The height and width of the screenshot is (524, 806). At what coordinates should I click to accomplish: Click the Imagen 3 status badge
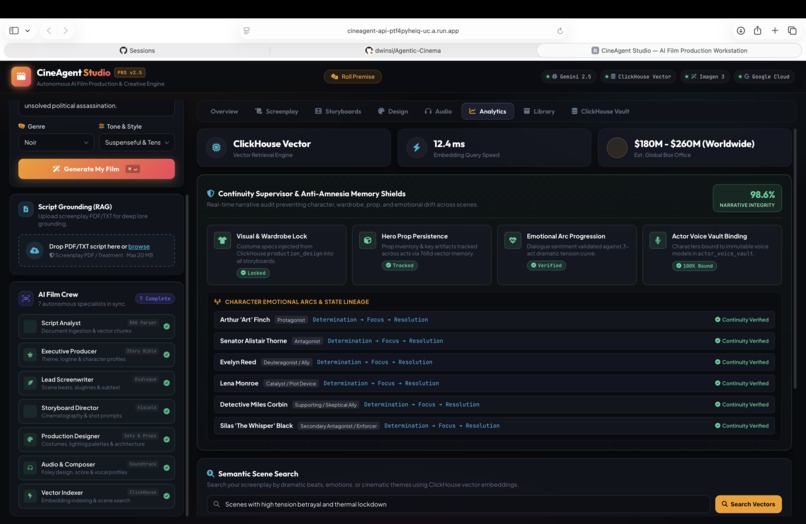point(704,77)
